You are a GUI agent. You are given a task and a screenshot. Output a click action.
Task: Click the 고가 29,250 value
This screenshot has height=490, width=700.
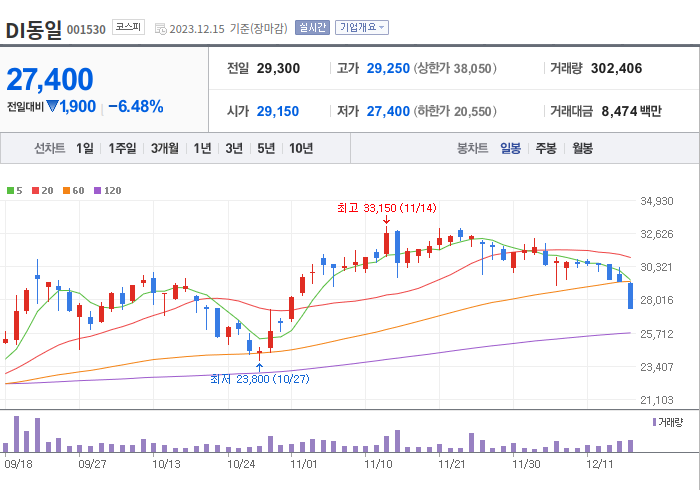tap(388, 68)
